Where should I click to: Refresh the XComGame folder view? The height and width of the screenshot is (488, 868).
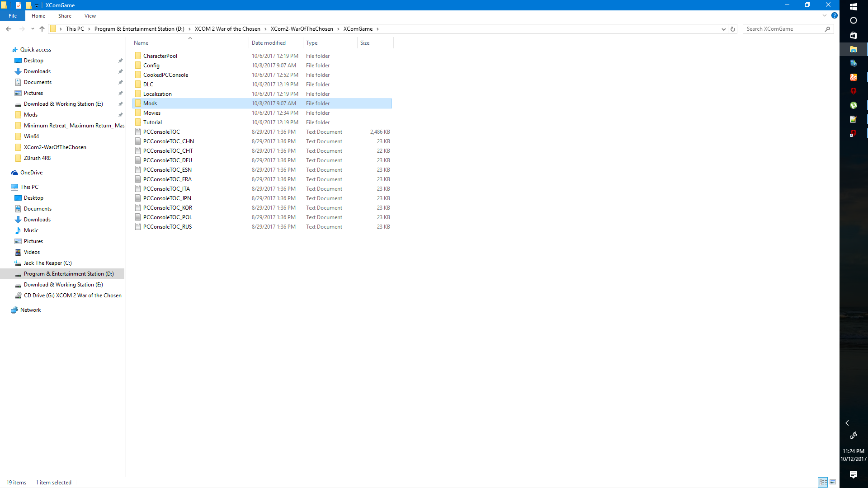point(733,29)
